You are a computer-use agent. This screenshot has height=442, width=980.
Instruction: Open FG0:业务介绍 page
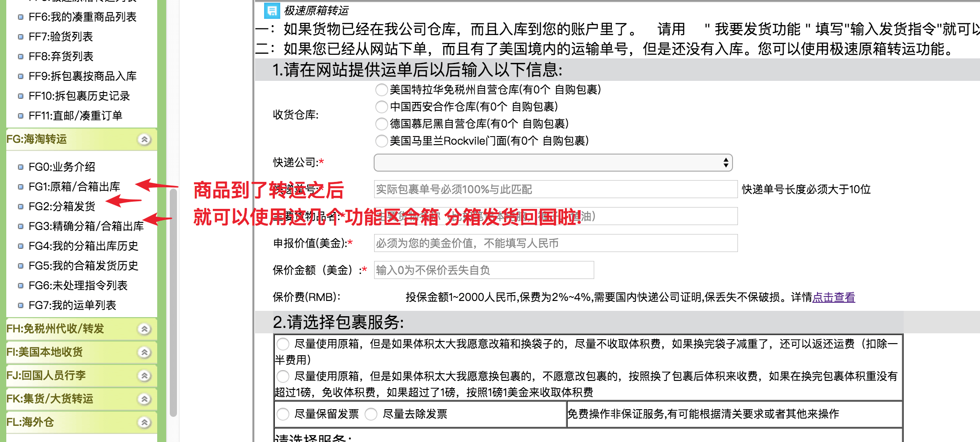tap(62, 167)
